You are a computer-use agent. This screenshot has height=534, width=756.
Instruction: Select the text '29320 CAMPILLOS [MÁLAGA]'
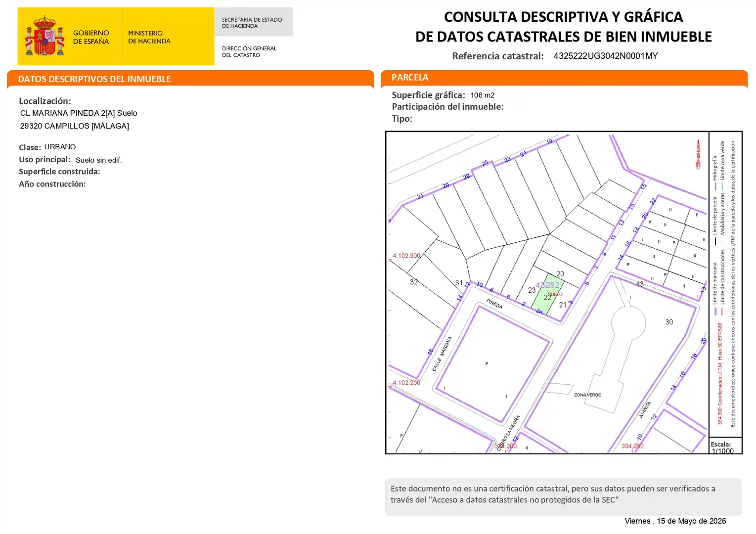(75, 126)
